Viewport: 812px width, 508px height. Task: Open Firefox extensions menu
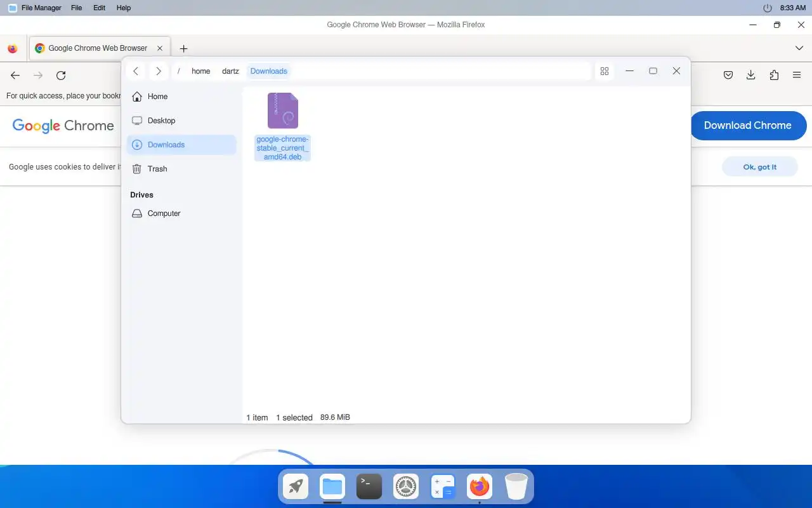(x=774, y=76)
